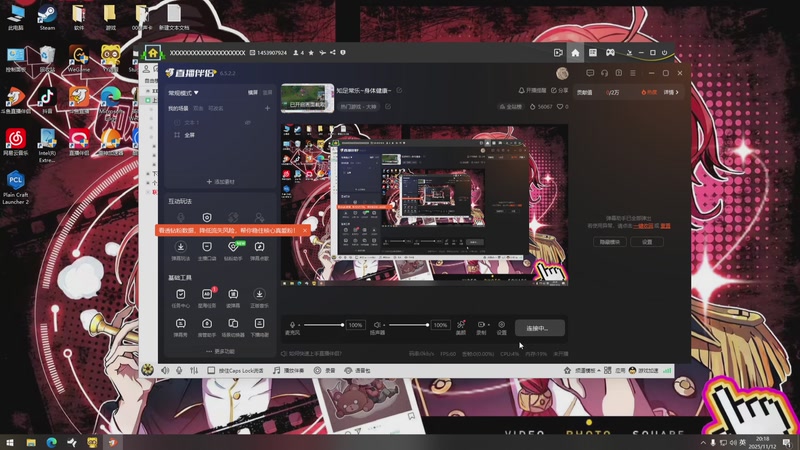Edit the 热门游戏 category pencil icon
The height and width of the screenshot is (450, 800).
388,107
